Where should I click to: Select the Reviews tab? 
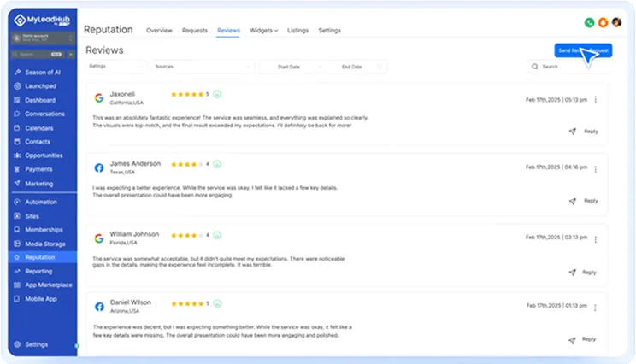pos(228,31)
